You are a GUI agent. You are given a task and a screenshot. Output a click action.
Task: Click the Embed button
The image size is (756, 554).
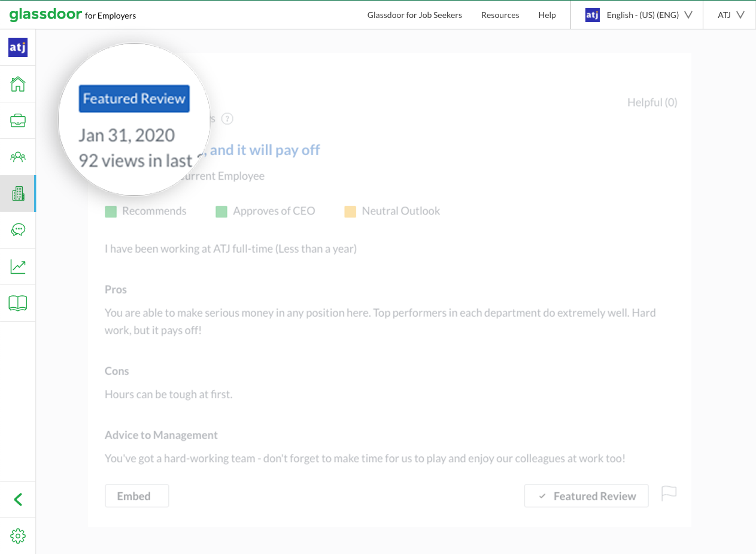point(136,495)
